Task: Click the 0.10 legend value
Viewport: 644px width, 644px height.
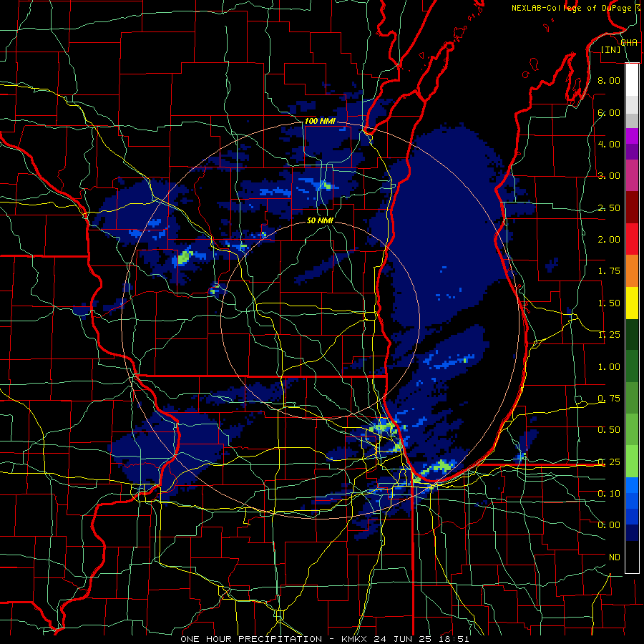Action: 609,494
